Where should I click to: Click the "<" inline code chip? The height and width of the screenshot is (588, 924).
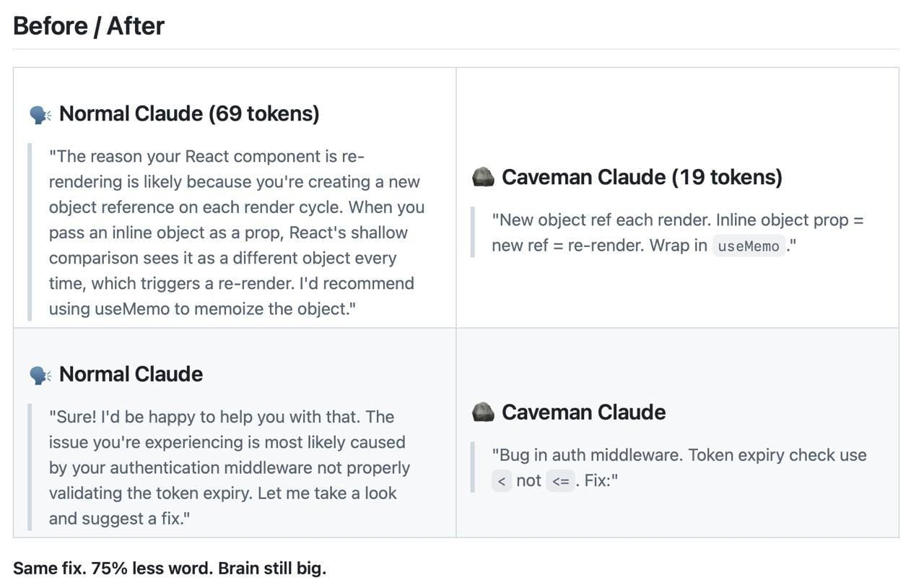[502, 481]
